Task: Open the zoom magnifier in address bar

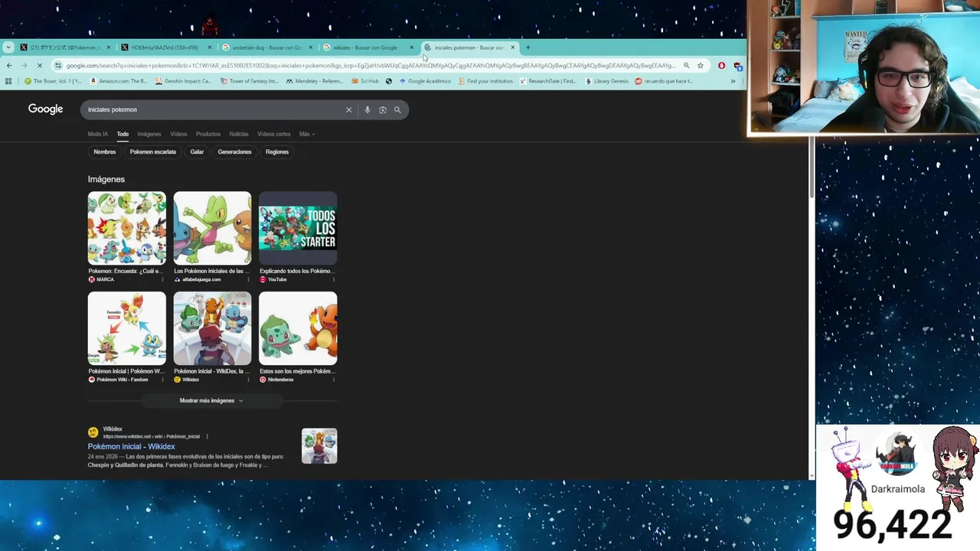Action: 686,66
